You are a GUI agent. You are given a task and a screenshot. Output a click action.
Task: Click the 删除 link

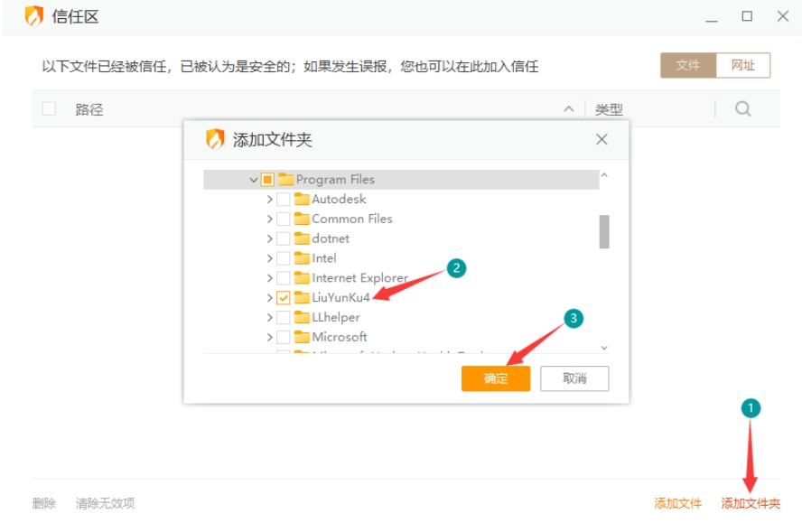[x=44, y=503]
